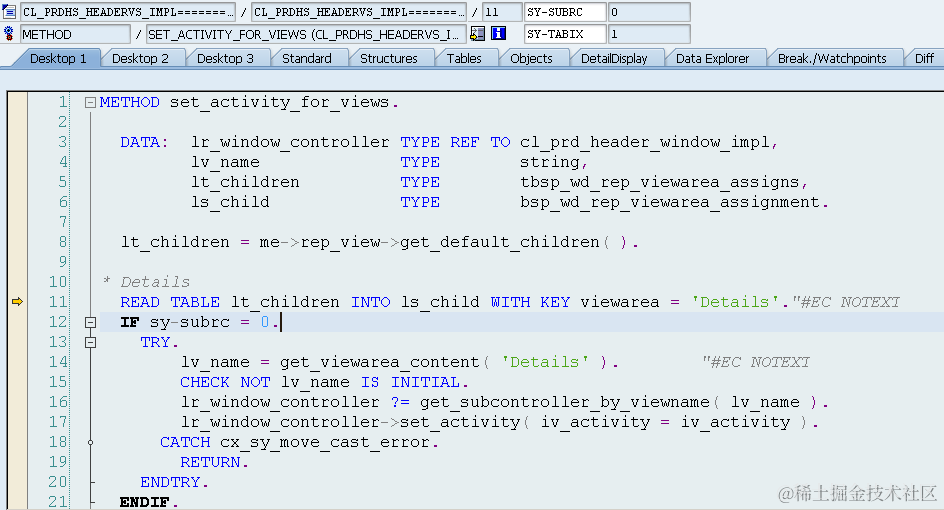944x510 pixels.
Task: Click the second CL_PRDHS_HEADERVS_IMPL include field
Action: point(359,11)
